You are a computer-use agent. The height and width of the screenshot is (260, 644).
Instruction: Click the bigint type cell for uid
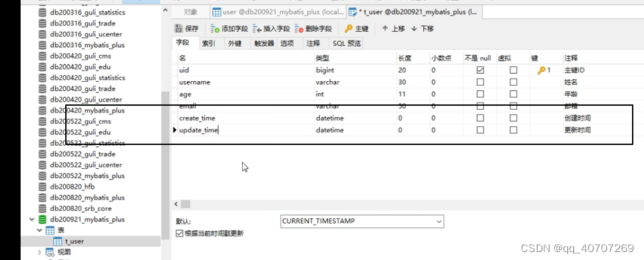pyautogui.click(x=355, y=70)
